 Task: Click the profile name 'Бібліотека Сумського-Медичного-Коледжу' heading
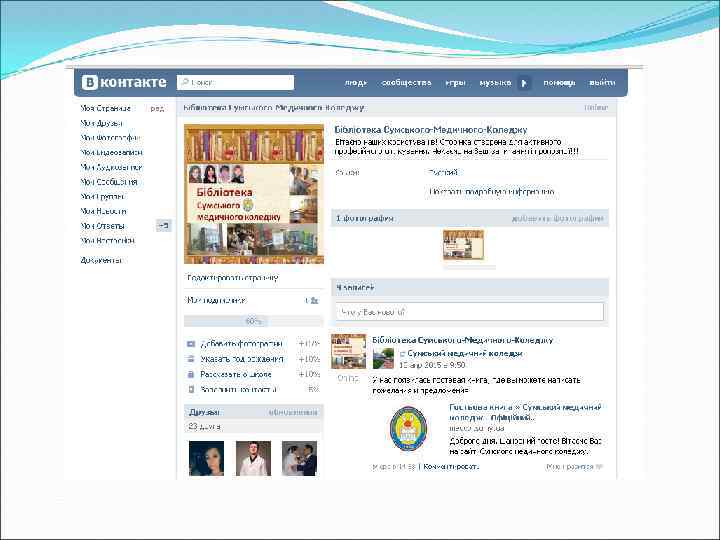point(431,130)
